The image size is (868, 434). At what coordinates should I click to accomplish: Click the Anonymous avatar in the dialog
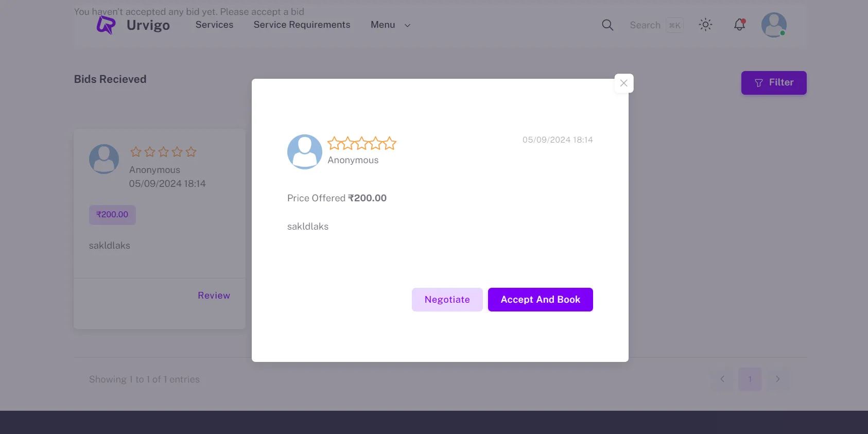305,152
